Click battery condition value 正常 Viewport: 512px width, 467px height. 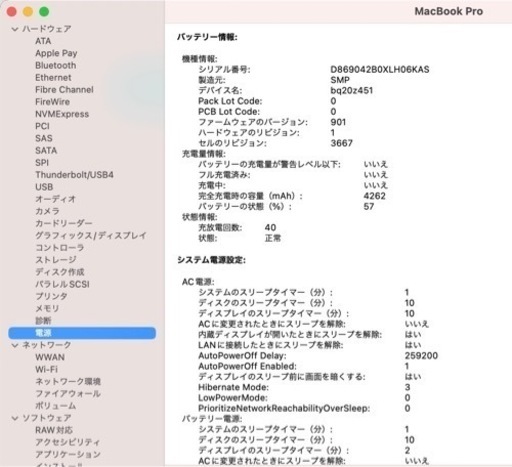273,238
